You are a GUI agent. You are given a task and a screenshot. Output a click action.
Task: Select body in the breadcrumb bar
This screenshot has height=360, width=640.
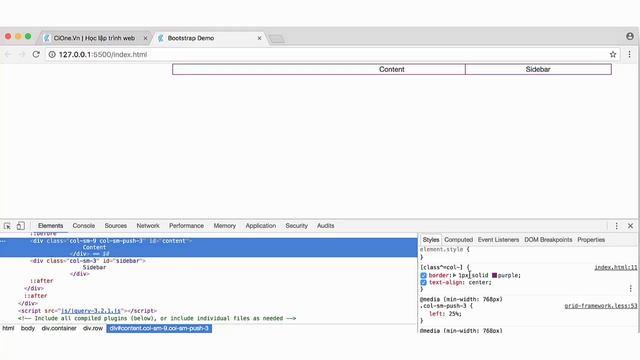[x=28, y=328]
